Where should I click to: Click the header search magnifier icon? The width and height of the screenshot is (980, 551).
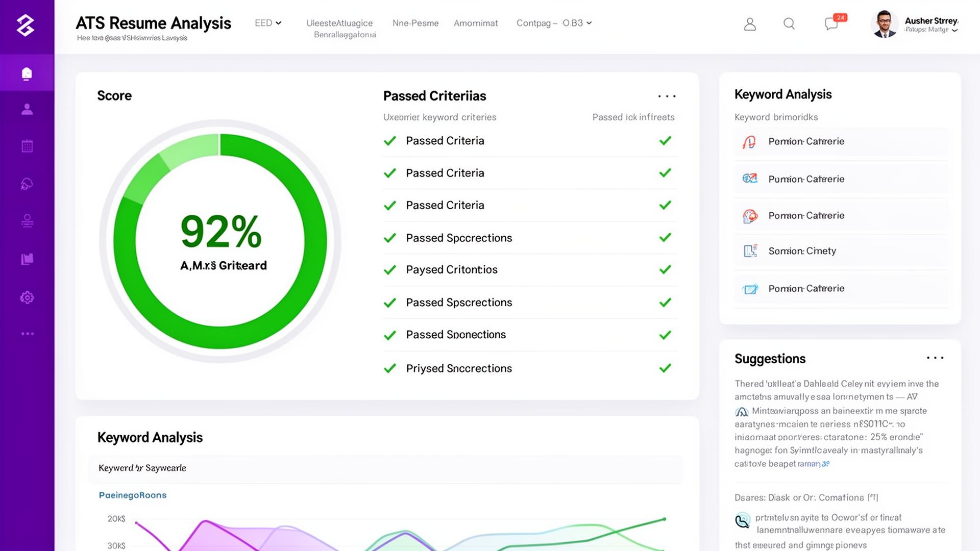[x=789, y=23]
